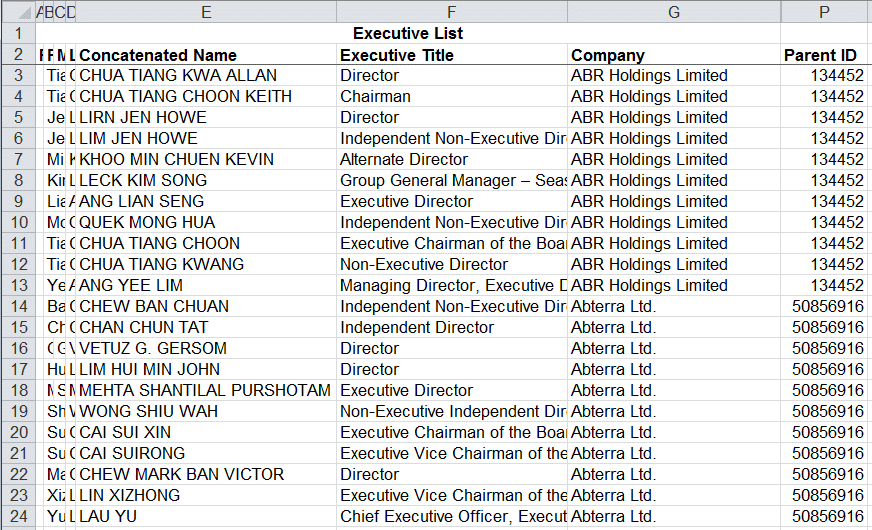Select cell CHUA TIANG KWANG
Image resolution: width=872 pixels, height=530 pixels.
point(206,264)
